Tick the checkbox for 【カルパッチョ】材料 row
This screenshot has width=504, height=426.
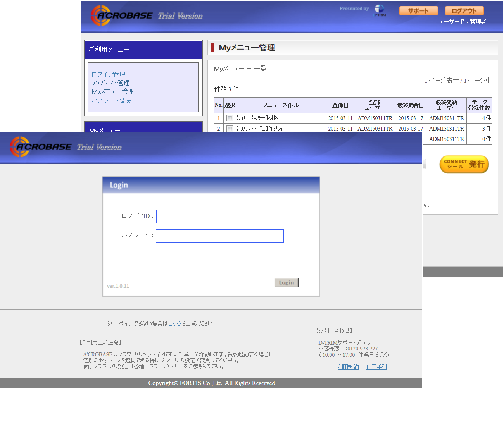(x=230, y=118)
